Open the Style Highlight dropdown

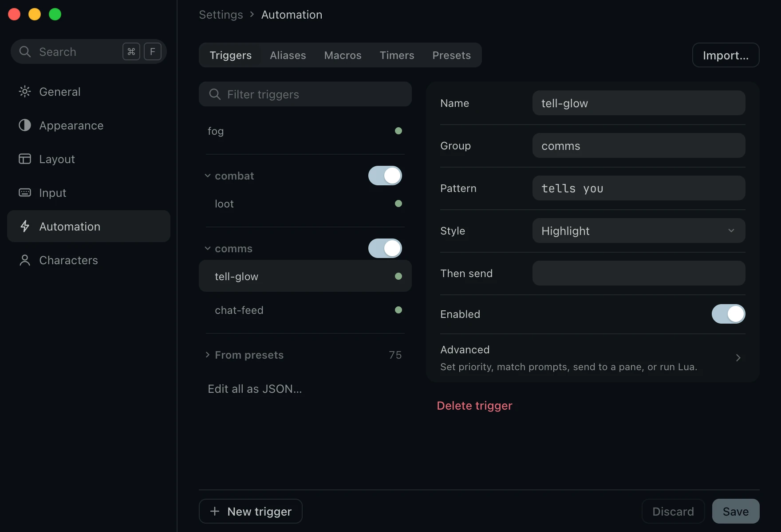pyautogui.click(x=639, y=231)
